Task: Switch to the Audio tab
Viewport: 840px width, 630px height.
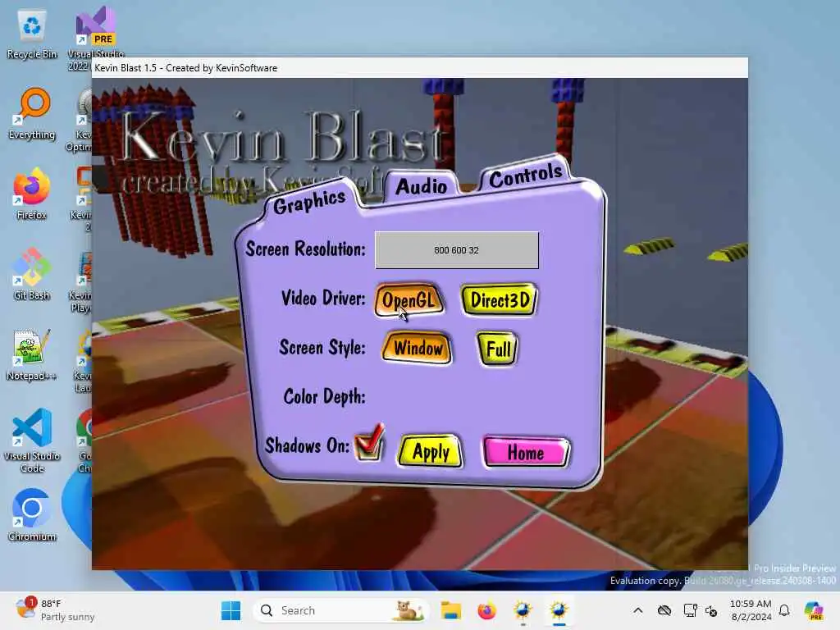Action: pyautogui.click(x=421, y=186)
